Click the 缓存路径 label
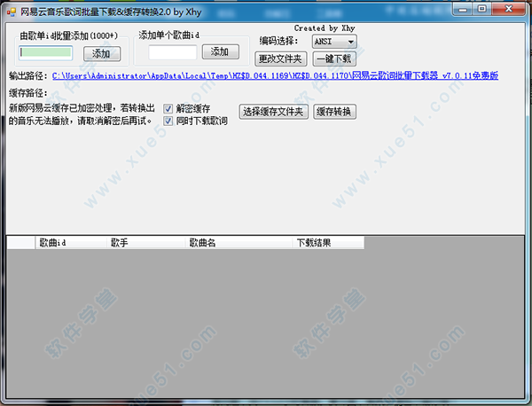The height and width of the screenshot is (406, 532). pyautogui.click(x=28, y=93)
